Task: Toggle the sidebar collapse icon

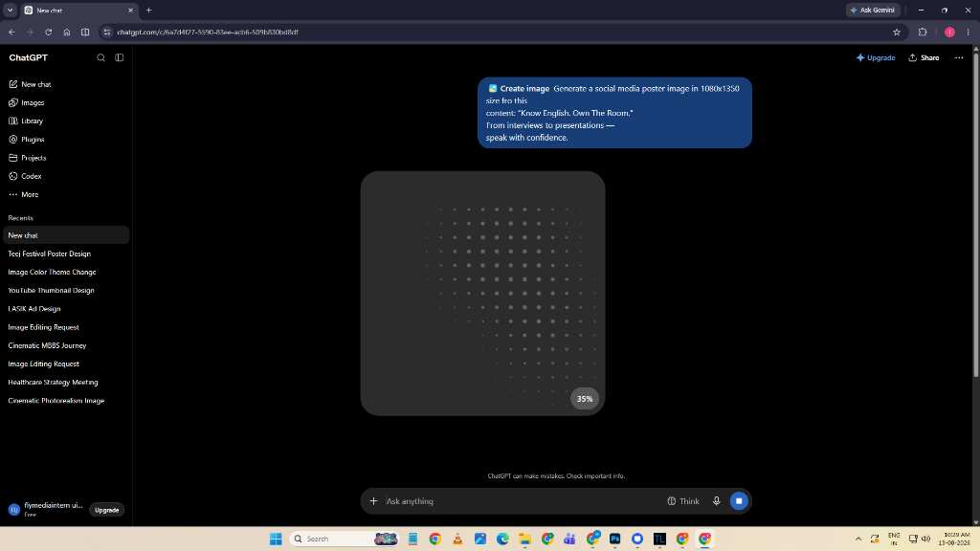Action: [x=120, y=57]
